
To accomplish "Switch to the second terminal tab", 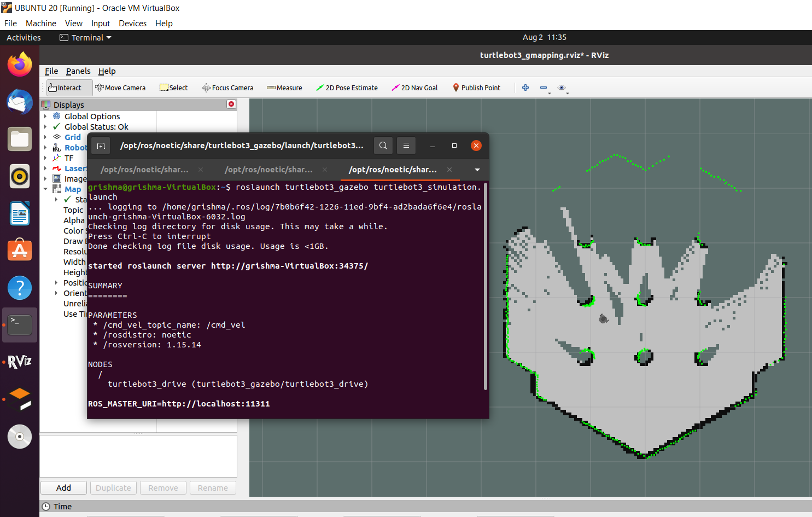I will coord(268,170).
